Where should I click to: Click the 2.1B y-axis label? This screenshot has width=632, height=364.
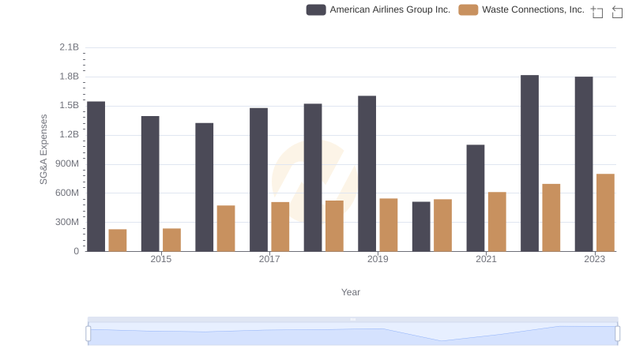pyautogui.click(x=70, y=47)
